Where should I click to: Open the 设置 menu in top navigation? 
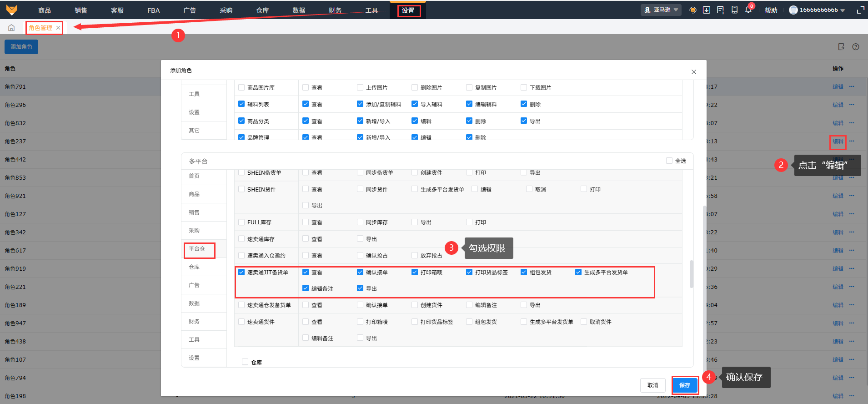tap(408, 10)
